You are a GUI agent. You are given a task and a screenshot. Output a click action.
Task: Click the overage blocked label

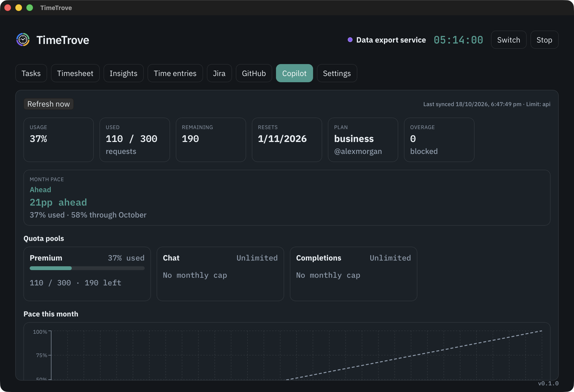424,151
